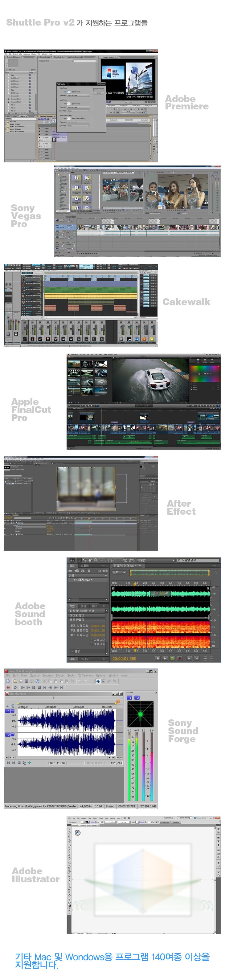
Task: Click 44,100 Hz in Sound Forge status bar
Action: pos(86,806)
